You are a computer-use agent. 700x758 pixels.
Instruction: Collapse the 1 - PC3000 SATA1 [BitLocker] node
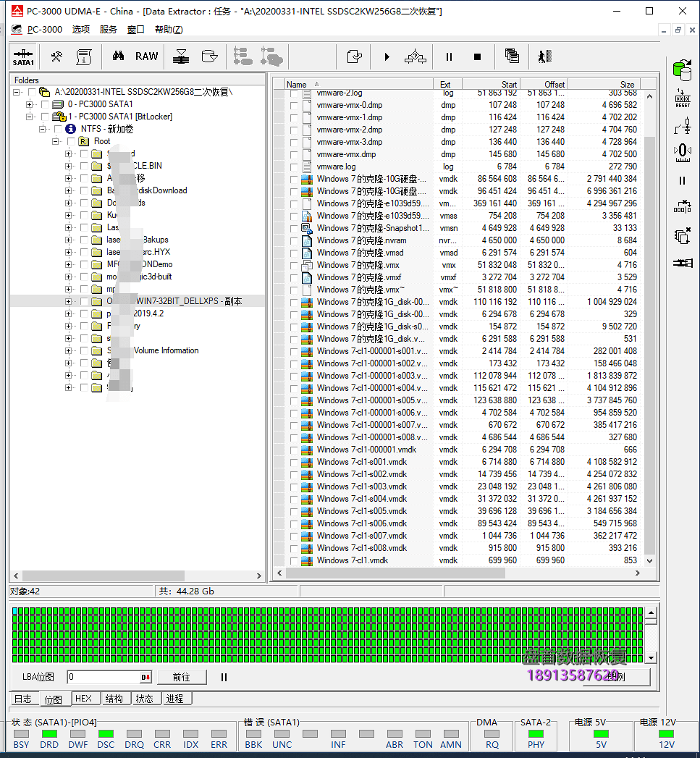[x=30, y=117]
